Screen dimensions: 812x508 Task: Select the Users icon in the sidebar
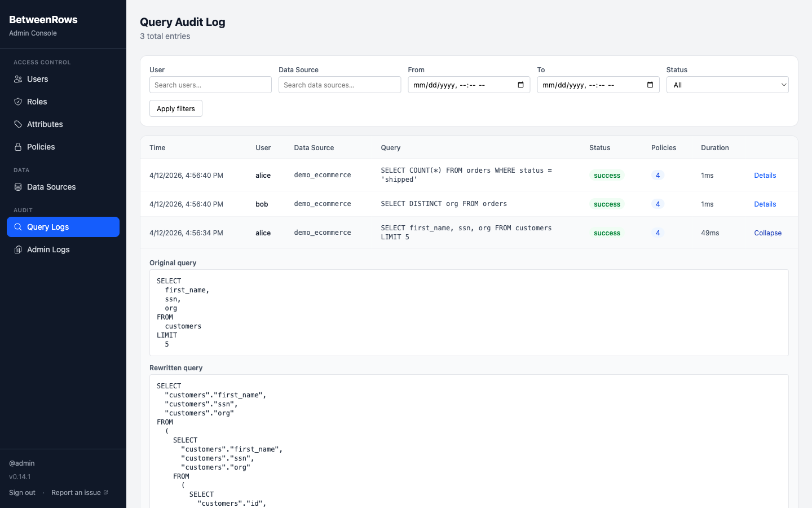(19, 79)
